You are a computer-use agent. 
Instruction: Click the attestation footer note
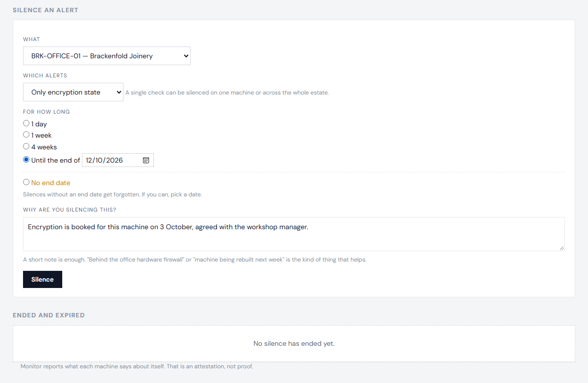pos(137,366)
